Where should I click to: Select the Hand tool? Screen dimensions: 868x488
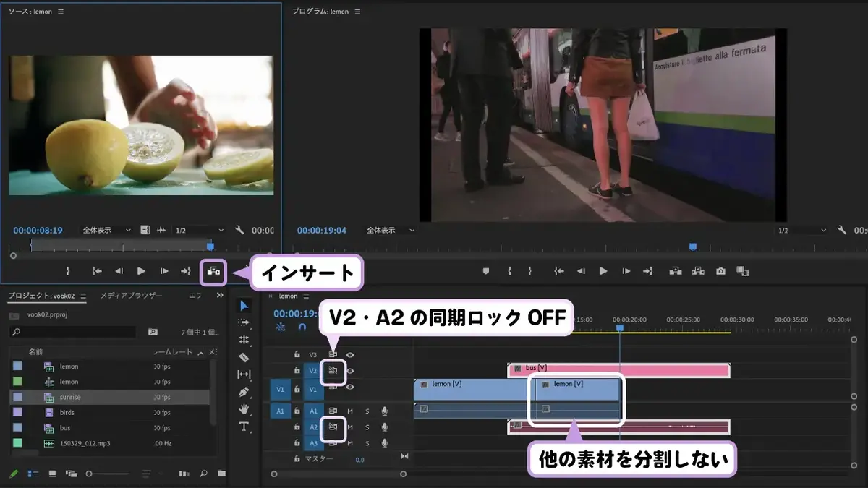(244, 409)
